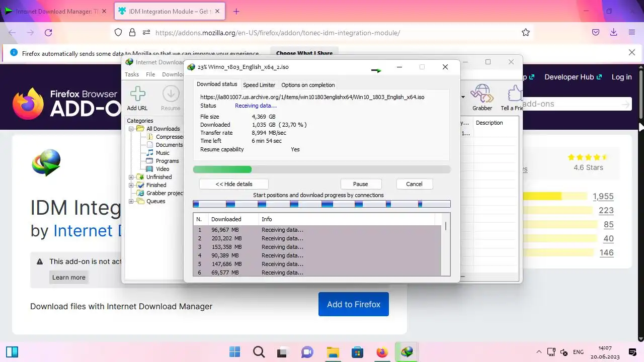Select Grabber projects in the category tree
Image resolution: width=644 pixels, height=362 pixels.
click(x=165, y=193)
